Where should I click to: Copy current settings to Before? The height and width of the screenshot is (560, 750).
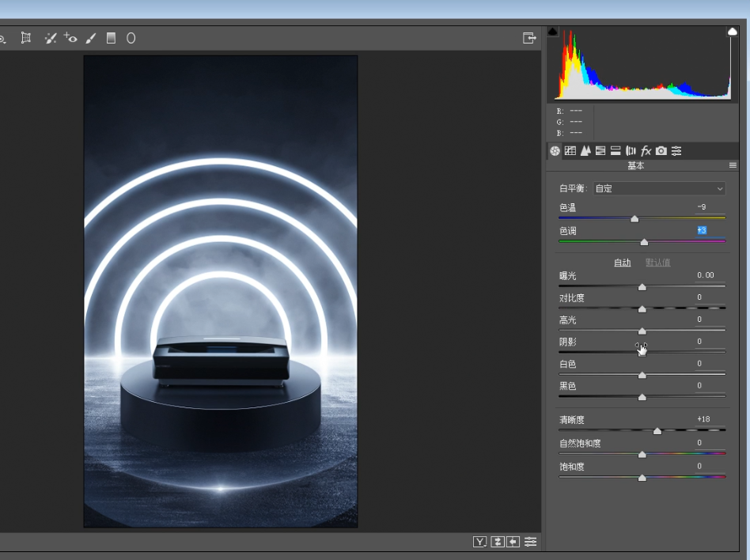pos(513,542)
